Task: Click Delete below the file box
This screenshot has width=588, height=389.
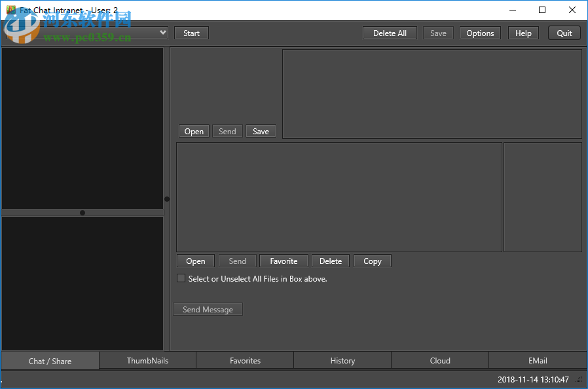Action: [x=331, y=261]
